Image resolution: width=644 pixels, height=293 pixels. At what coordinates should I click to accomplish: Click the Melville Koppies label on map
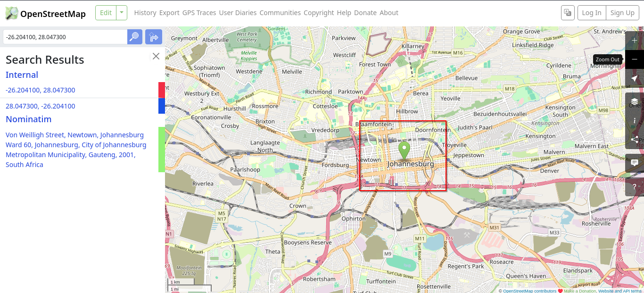(x=249, y=56)
